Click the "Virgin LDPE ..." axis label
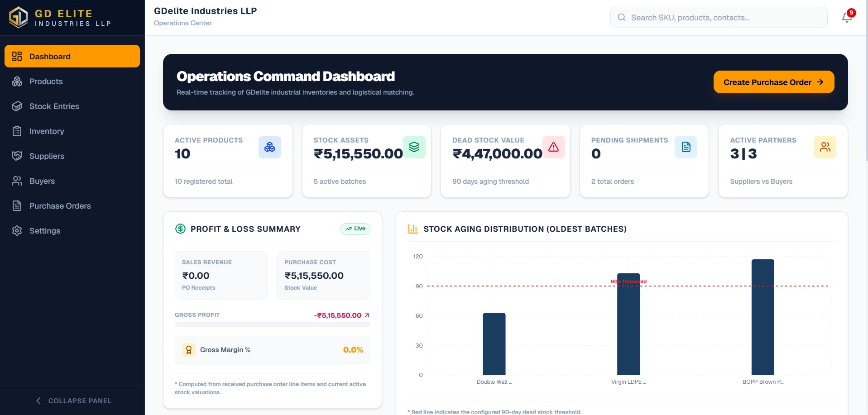The height and width of the screenshot is (415, 868). point(628,382)
